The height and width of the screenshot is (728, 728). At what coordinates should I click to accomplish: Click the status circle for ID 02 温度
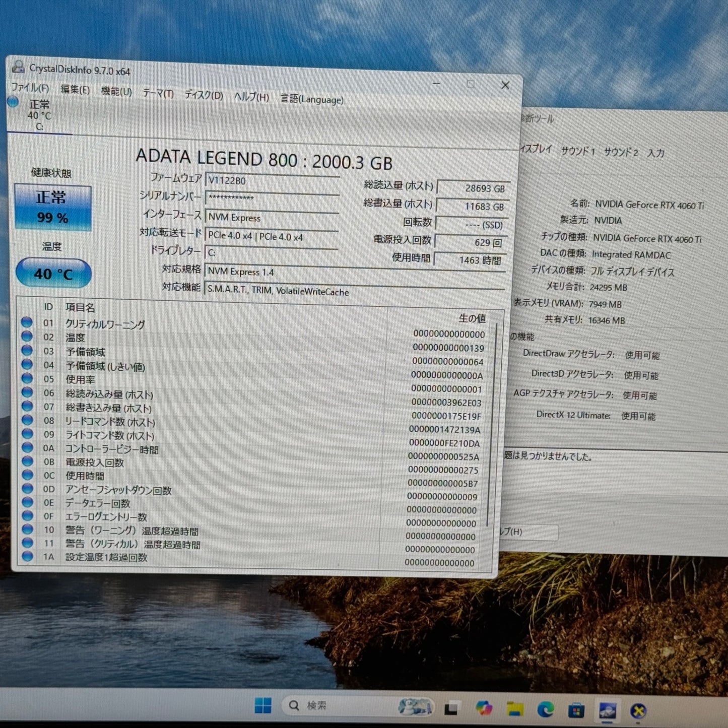(27, 336)
